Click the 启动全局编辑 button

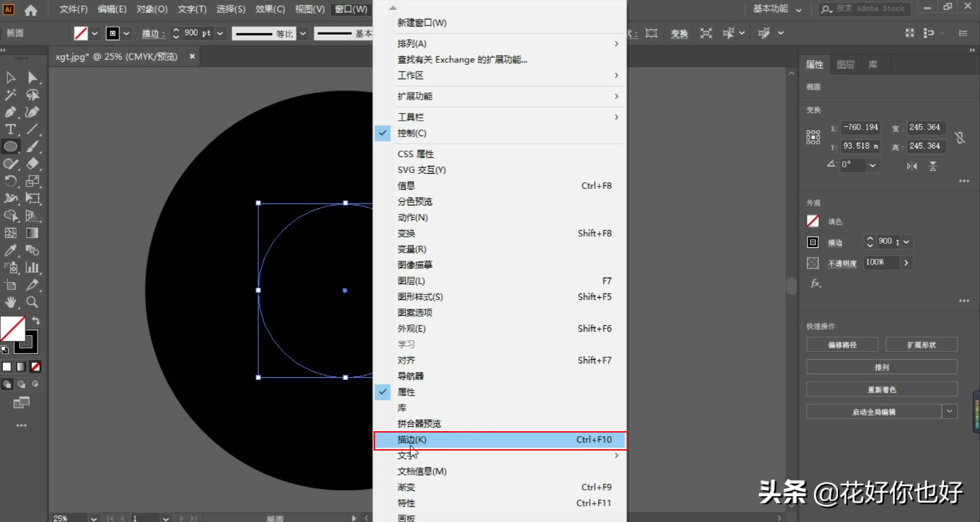pos(874,412)
